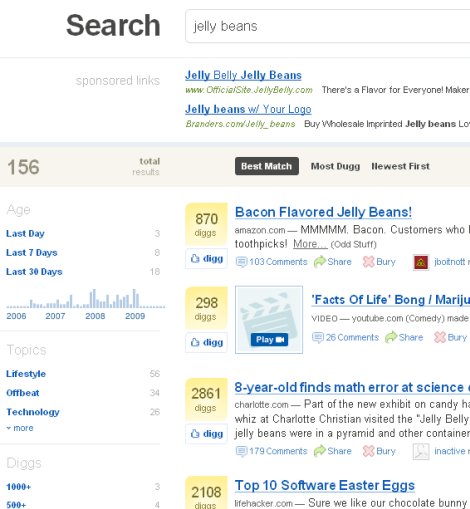Filter results by Last 30 Days
This screenshot has height=509, width=470.
(34, 272)
